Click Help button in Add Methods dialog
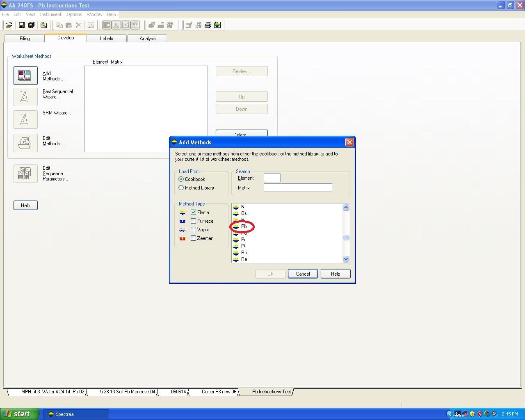This screenshot has width=525, height=420. point(335,274)
